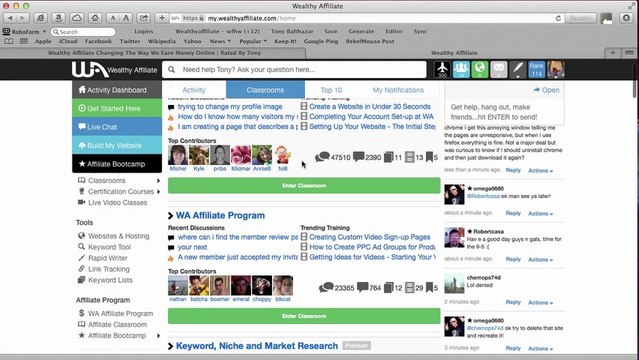Click the iCloud tabs toolbar icon

[77, 18]
